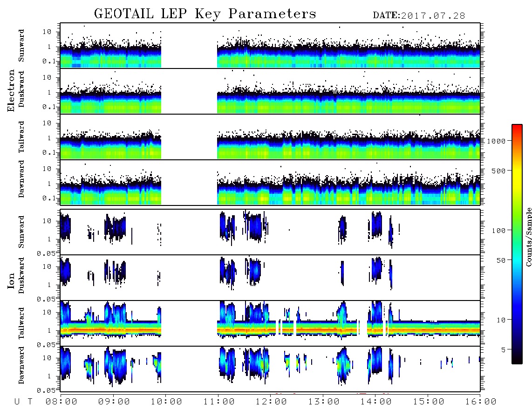Click the 15:00 time axis label
Image resolution: width=532 pixels, height=410 pixels.
pyautogui.click(x=429, y=402)
